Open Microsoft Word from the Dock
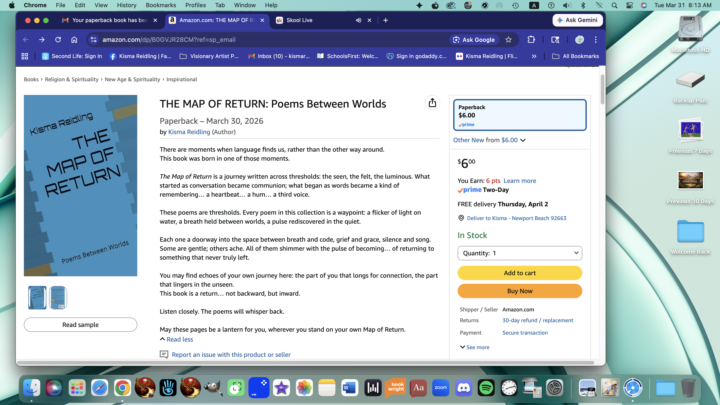 coord(349,388)
